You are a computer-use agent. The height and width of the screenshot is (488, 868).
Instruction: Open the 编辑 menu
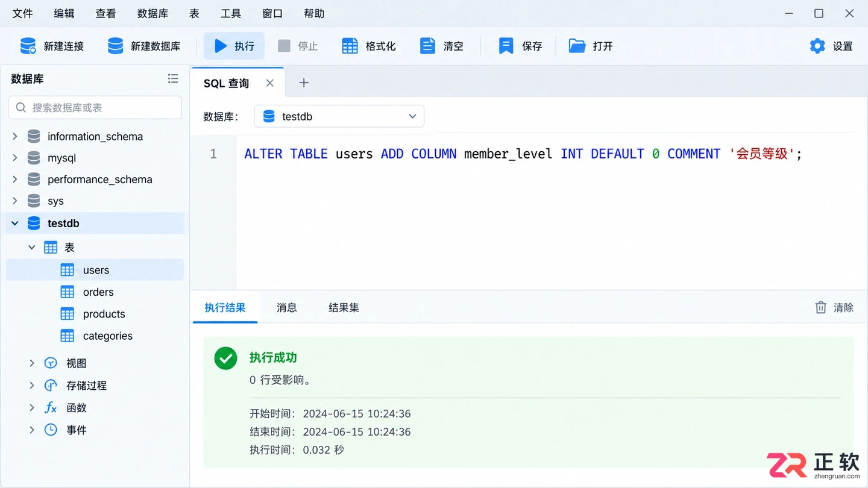point(64,13)
